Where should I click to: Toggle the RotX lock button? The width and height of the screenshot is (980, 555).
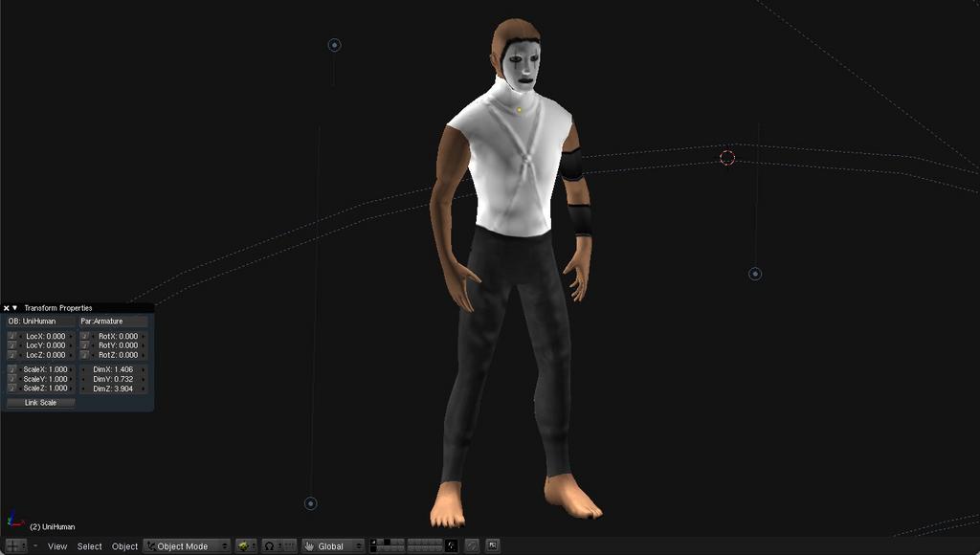tap(85, 336)
